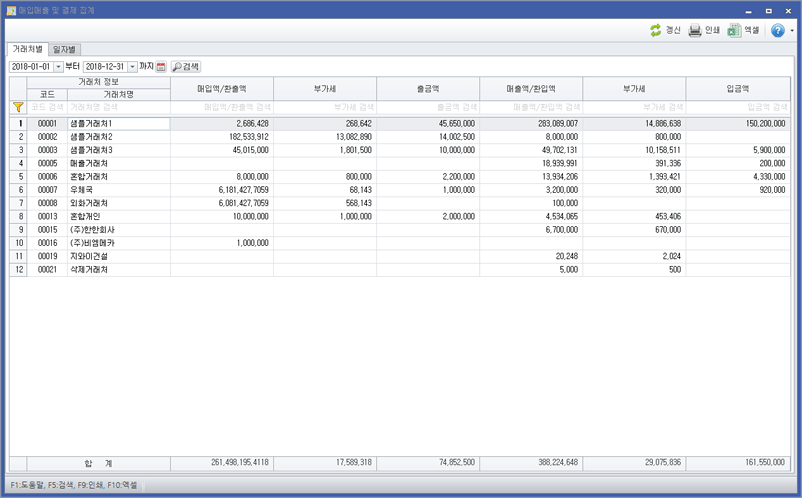Click the 인쇄 printer icon

coord(695,31)
